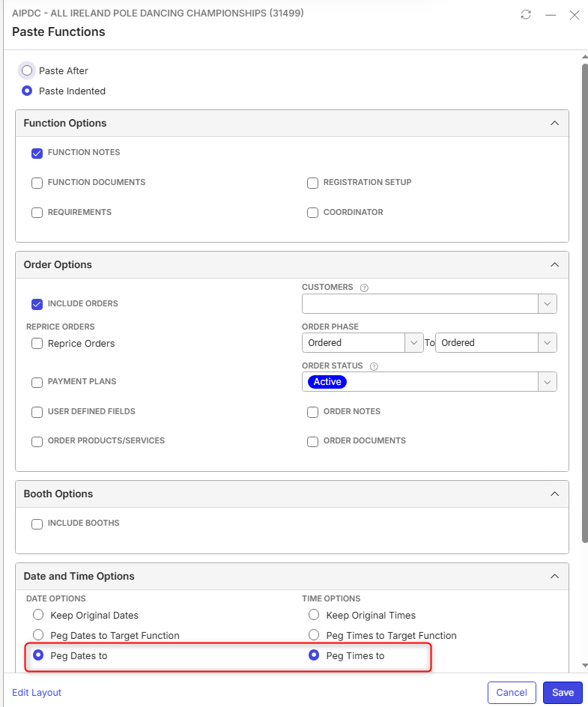Tick the User Defined Fields checkbox

tap(37, 412)
